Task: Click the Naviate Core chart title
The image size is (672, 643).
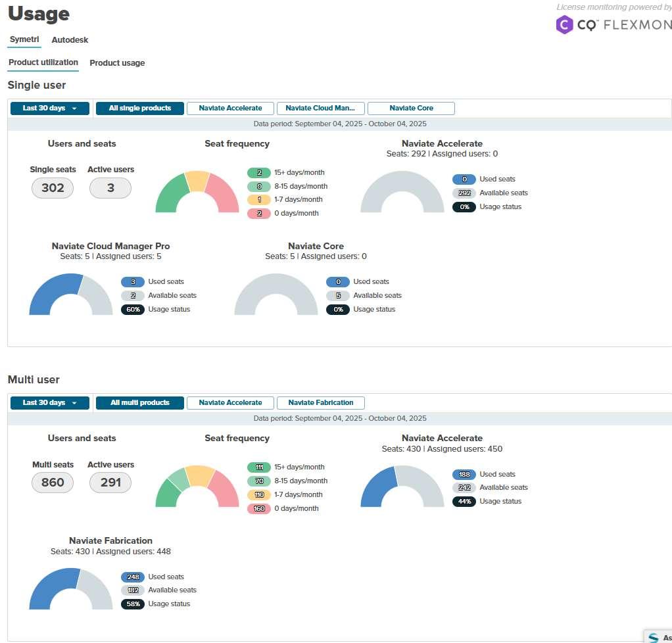Action: click(x=316, y=246)
